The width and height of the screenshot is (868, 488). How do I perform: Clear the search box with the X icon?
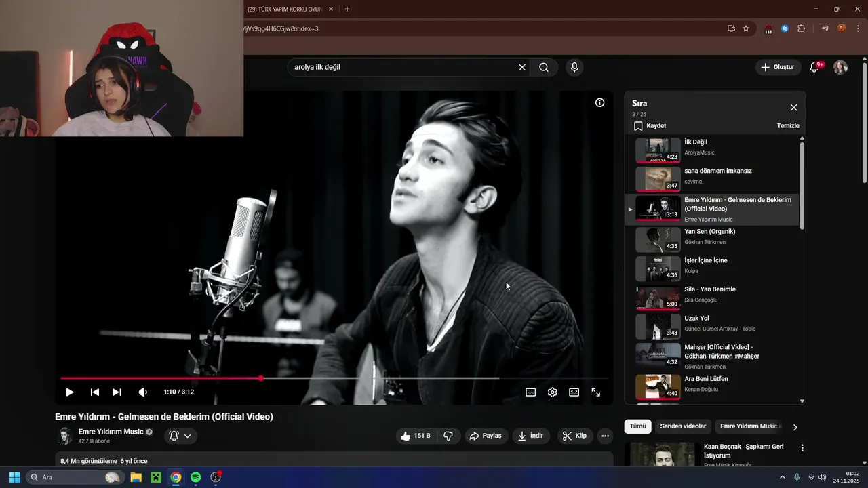click(x=522, y=67)
